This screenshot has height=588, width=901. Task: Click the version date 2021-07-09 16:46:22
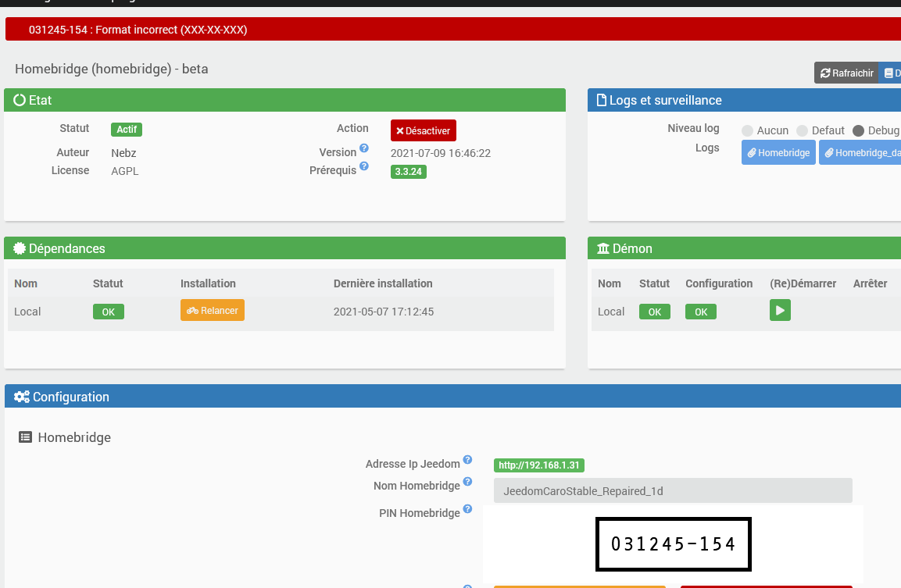click(441, 153)
